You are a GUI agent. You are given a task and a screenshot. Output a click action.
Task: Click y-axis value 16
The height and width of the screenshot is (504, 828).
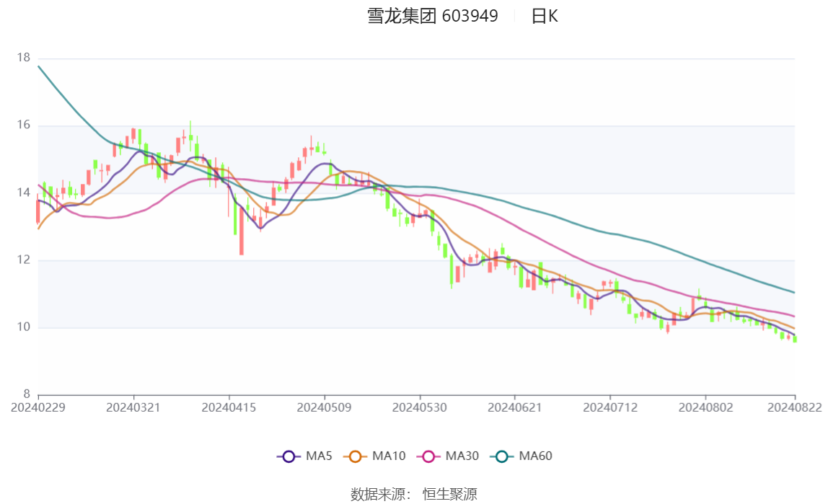(24, 125)
